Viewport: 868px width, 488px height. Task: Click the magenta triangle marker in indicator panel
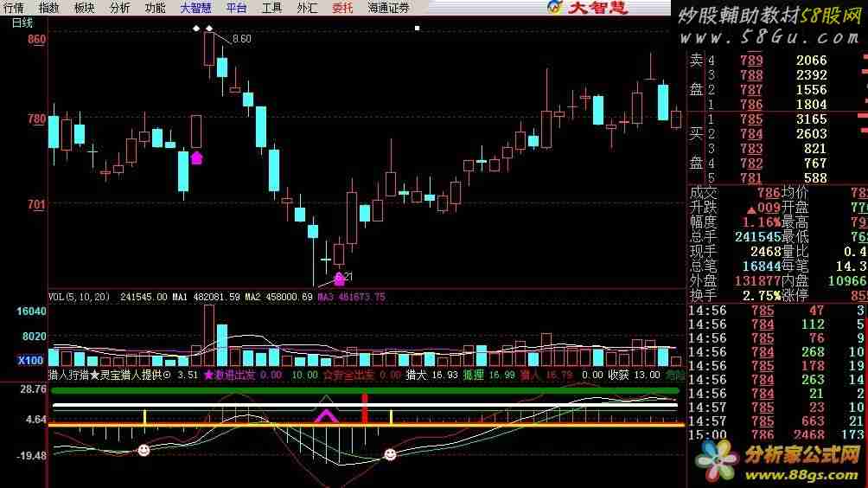coord(327,416)
